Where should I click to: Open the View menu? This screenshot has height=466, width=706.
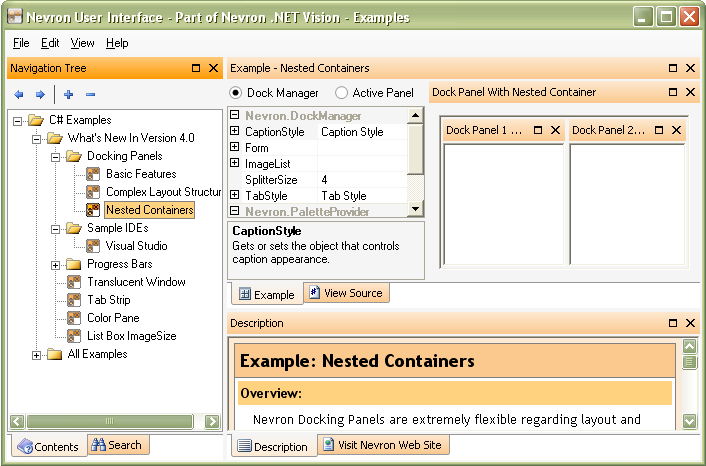point(82,43)
